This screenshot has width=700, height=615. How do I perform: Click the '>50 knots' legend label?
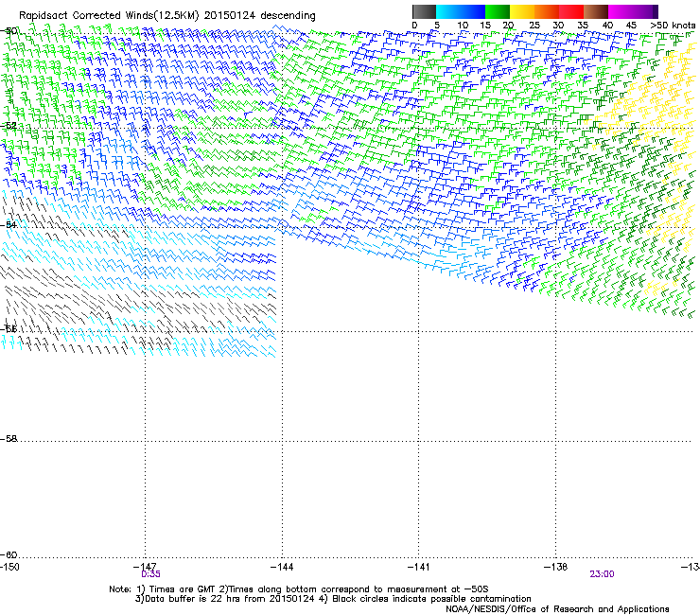[673, 26]
